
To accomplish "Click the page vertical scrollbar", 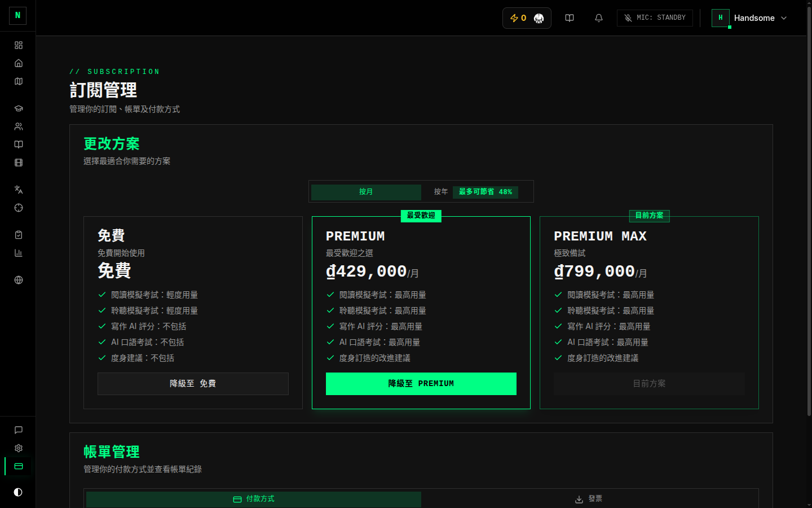I will tap(809, 212).
